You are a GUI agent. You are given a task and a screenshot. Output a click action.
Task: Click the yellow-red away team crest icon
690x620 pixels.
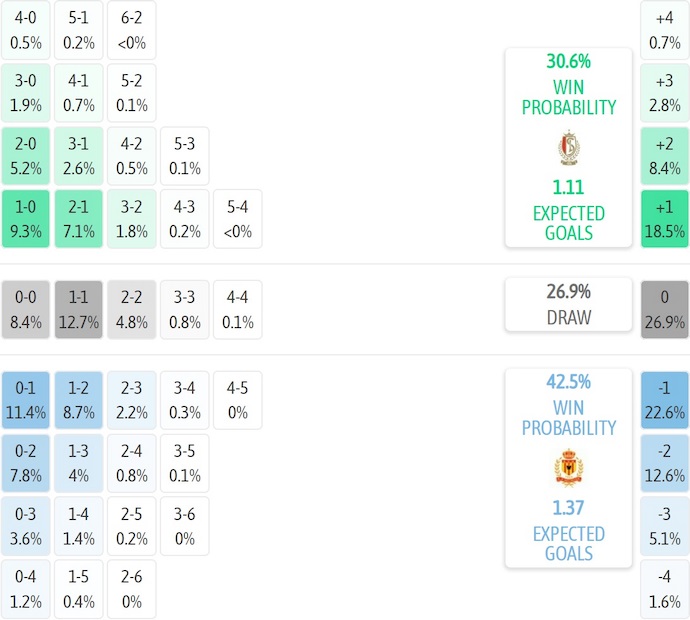pyautogui.click(x=568, y=468)
